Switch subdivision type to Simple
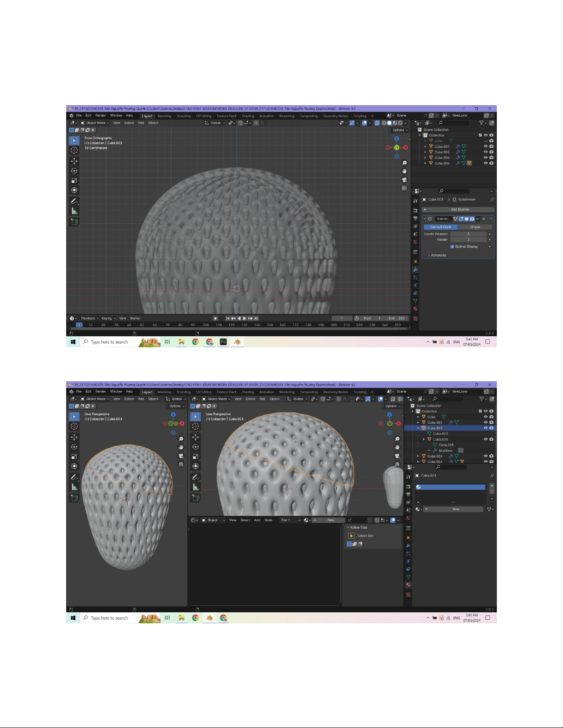 [x=475, y=227]
